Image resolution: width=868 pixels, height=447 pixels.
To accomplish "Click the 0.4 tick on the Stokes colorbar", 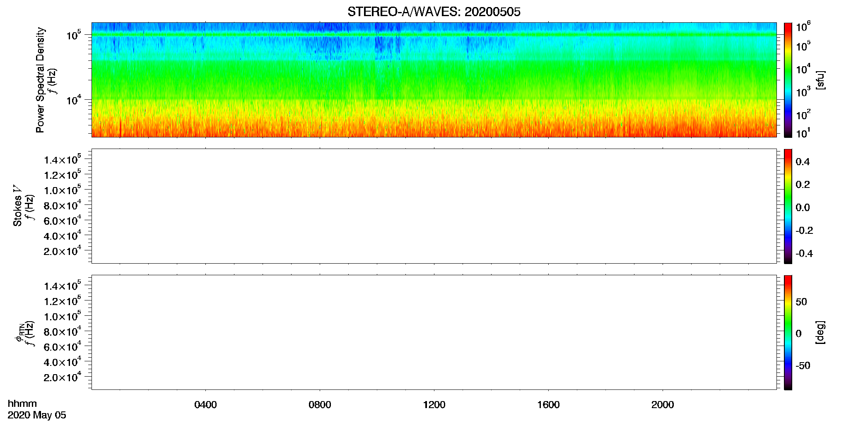I will coord(803,162).
